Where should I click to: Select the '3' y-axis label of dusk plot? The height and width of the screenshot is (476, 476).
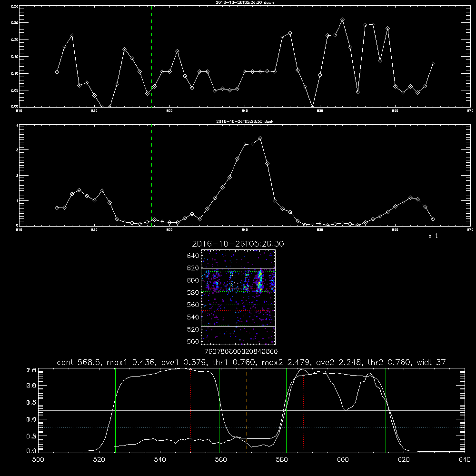pos(17,150)
